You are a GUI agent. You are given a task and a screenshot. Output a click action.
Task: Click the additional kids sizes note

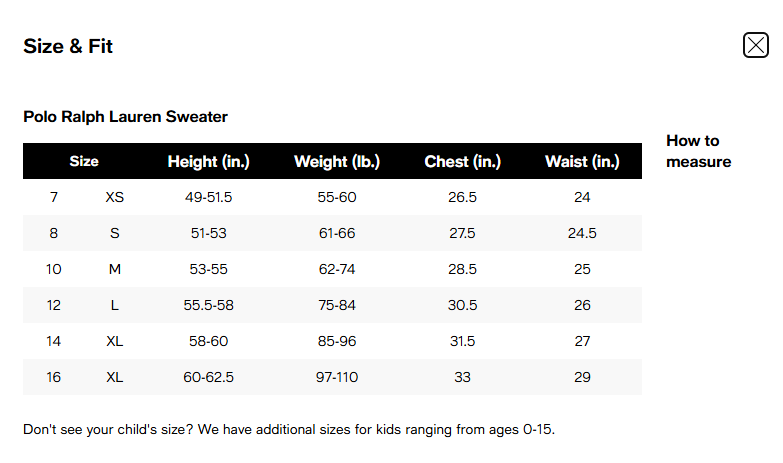coord(288,430)
